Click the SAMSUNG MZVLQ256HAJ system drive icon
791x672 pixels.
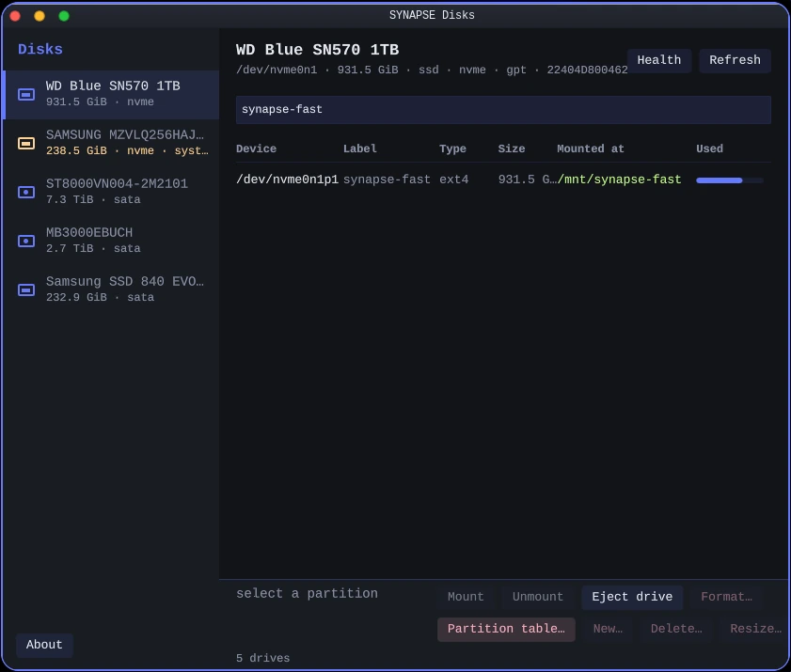[x=26, y=143]
